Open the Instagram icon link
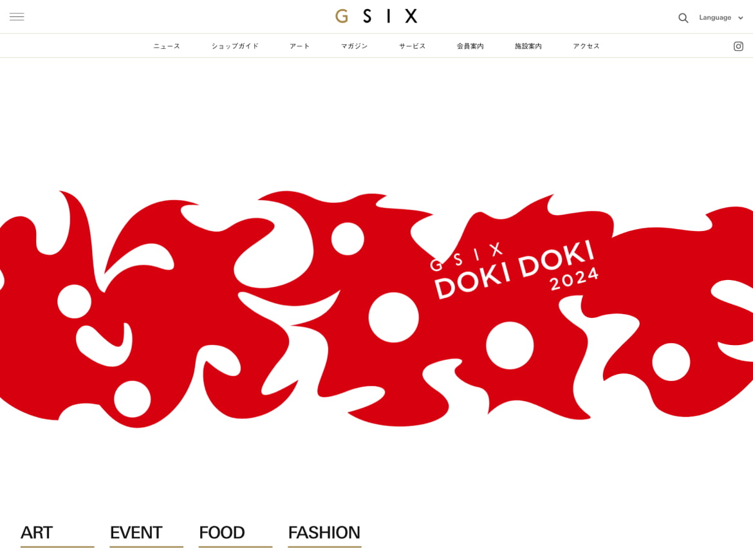This screenshot has width=753, height=560. pyautogui.click(x=738, y=46)
